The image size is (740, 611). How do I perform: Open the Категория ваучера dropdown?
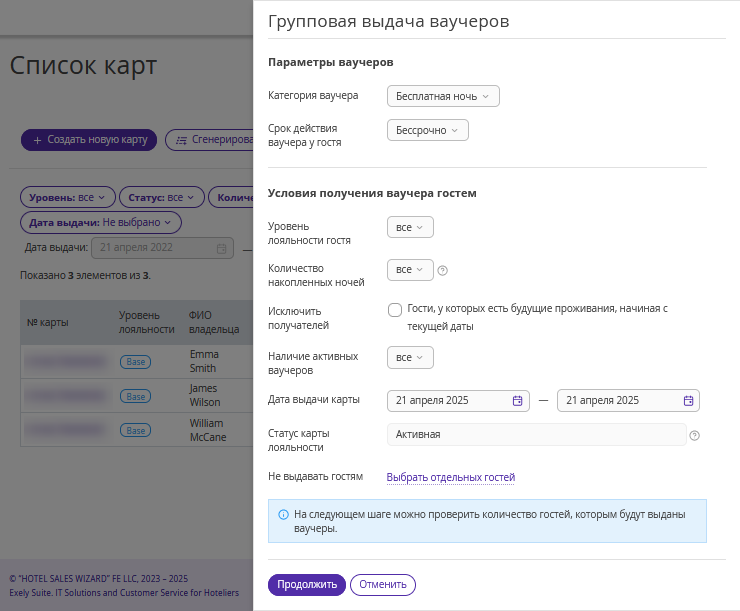point(443,96)
